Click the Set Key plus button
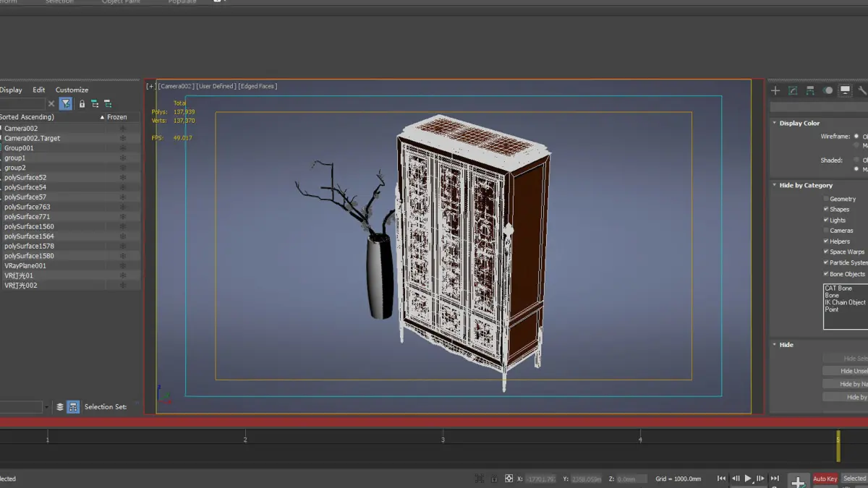This screenshot has height=488, width=868. click(798, 481)
